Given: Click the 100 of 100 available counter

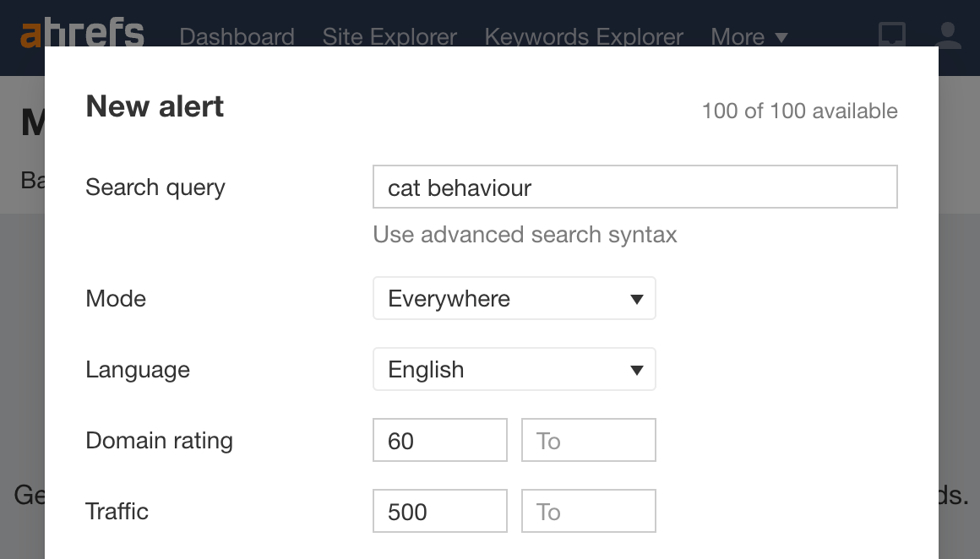Looking at the screenshot, I should pos(799,111).
